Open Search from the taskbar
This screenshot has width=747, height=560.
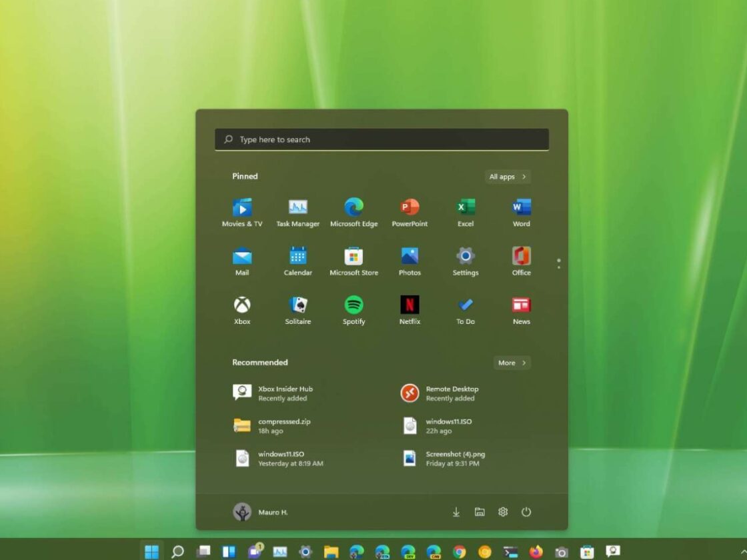pyautogui.click(x=177, y=551)
